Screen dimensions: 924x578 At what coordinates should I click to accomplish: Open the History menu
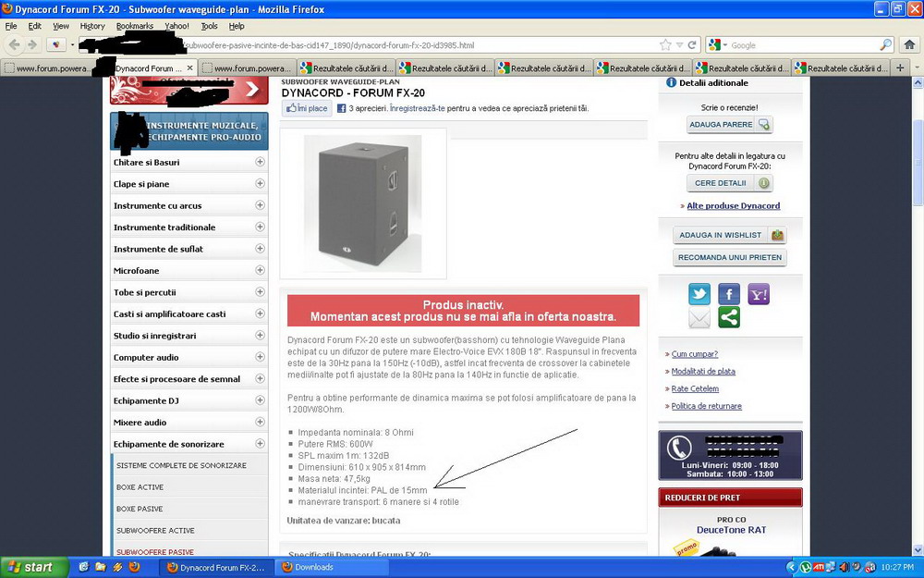tap(92, 26)
